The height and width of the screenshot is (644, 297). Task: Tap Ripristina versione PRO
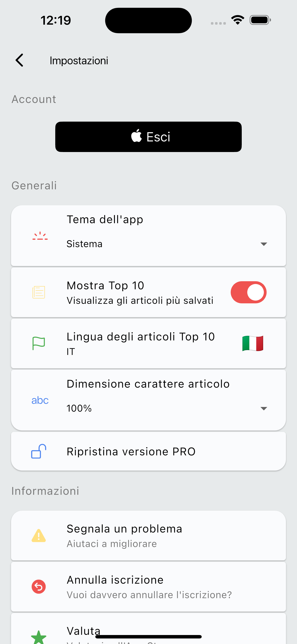(x=131, y=451)
